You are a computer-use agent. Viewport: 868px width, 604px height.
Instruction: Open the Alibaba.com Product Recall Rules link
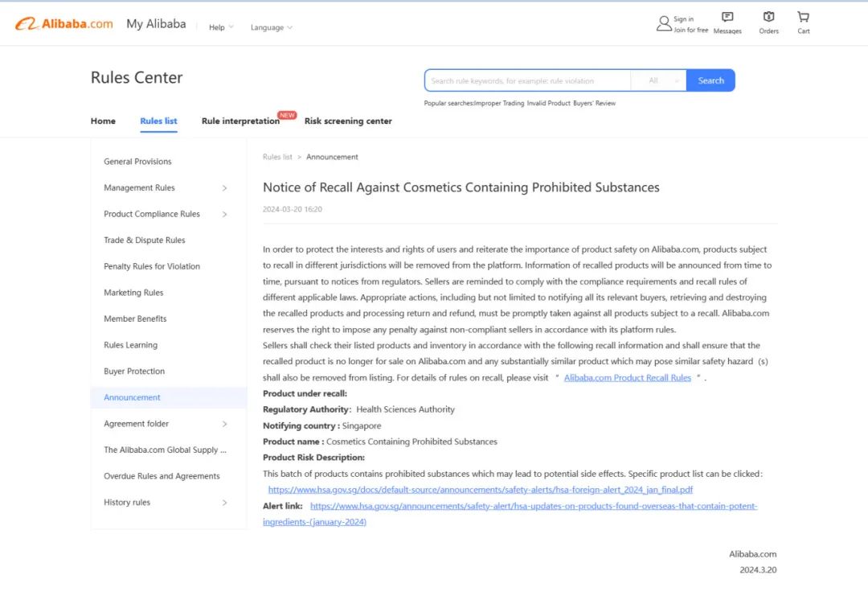[x=627, y=377]
